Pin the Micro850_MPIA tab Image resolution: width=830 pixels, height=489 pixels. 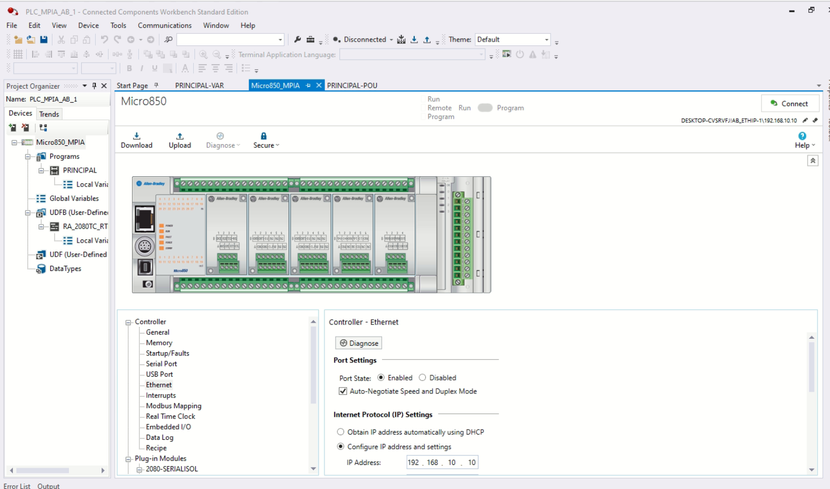pyautogui.click(x=308, y=85)
